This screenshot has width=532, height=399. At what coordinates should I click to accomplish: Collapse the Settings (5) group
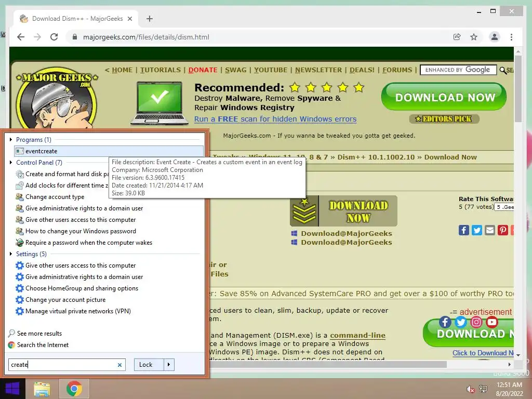point(11,254)
